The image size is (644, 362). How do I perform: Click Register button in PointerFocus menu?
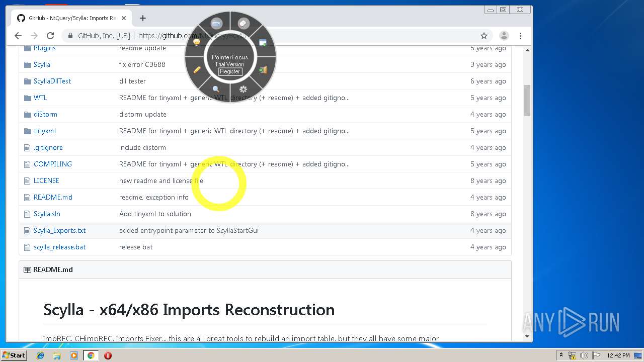pos(230,71)
